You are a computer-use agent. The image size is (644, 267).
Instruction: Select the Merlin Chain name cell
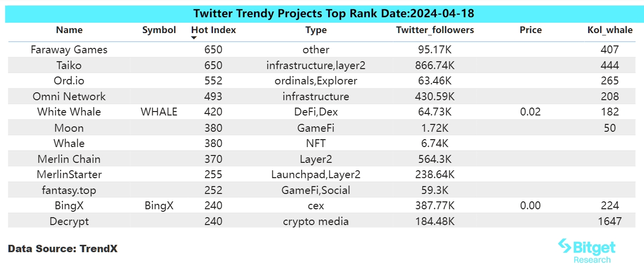coord(69,159)
